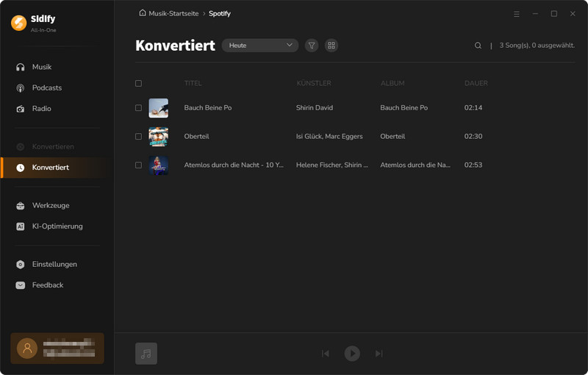
Task: Click artist Shirin David
Action: (315, 107)
